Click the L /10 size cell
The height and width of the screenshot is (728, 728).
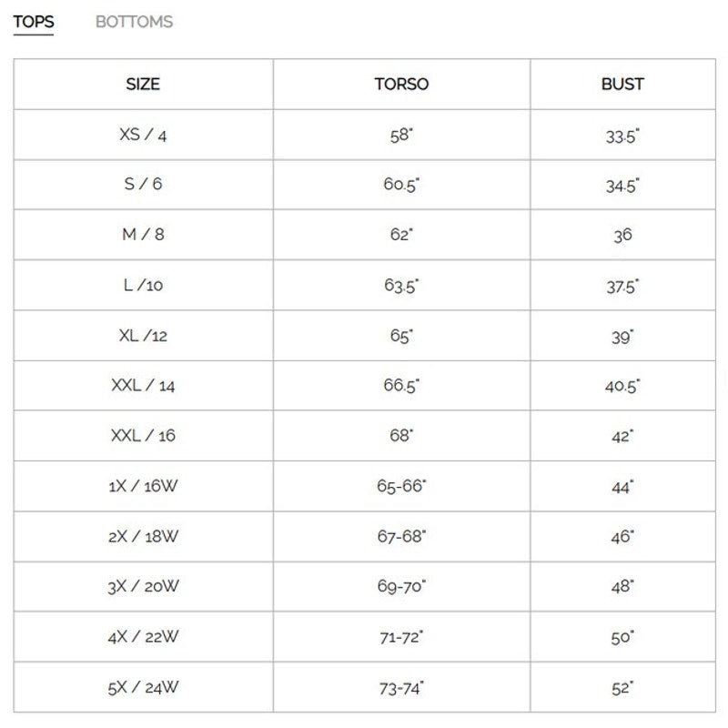click(143, 285)
